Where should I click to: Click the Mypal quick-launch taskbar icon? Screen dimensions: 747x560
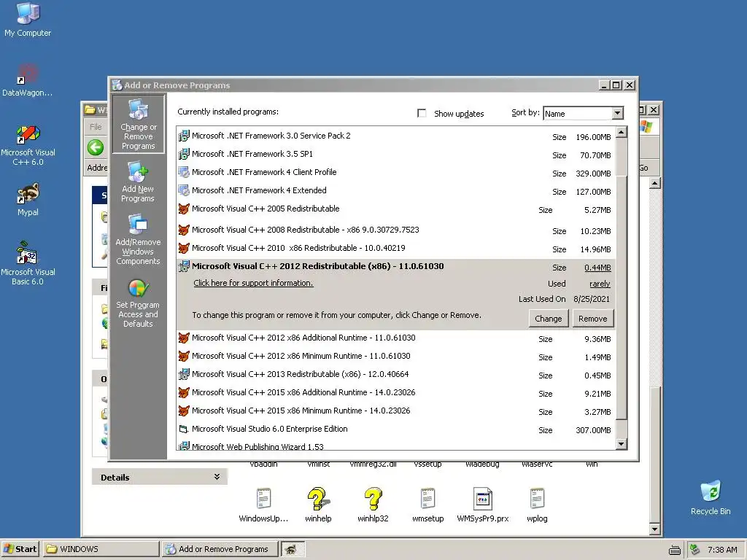pyautogui.click(x=290, y=549)
